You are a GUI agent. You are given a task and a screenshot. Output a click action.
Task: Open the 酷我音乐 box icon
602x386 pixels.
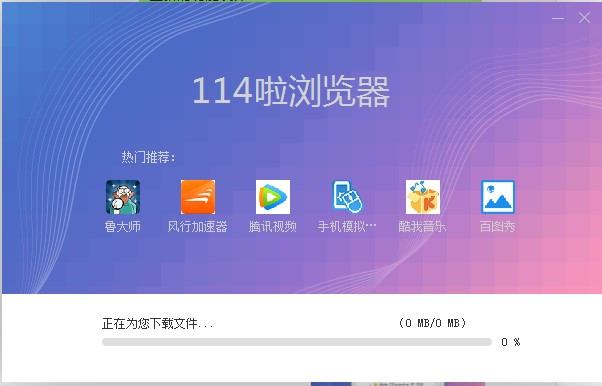point(423,197)
